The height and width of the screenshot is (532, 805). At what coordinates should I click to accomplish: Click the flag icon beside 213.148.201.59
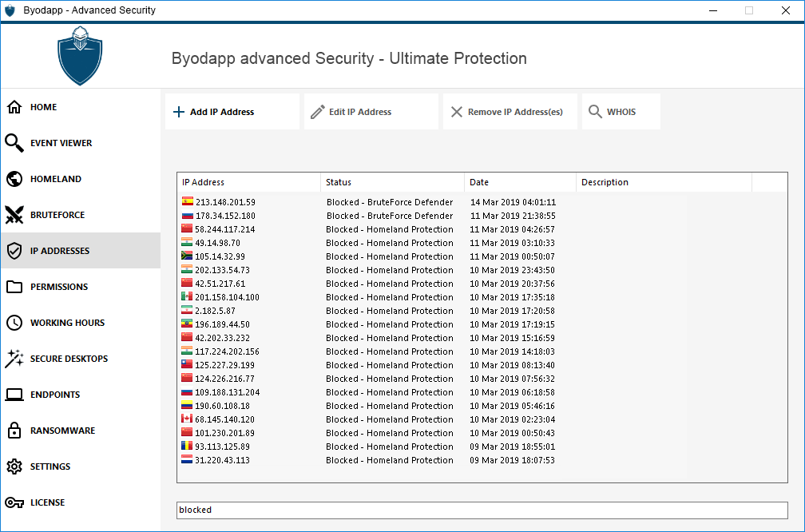[188, 202]
